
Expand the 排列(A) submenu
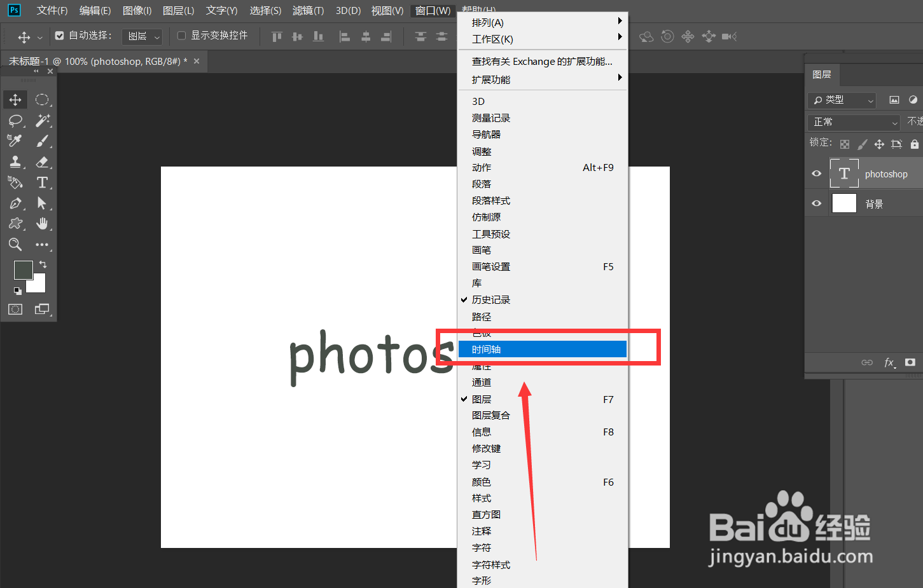pos(543,22)
